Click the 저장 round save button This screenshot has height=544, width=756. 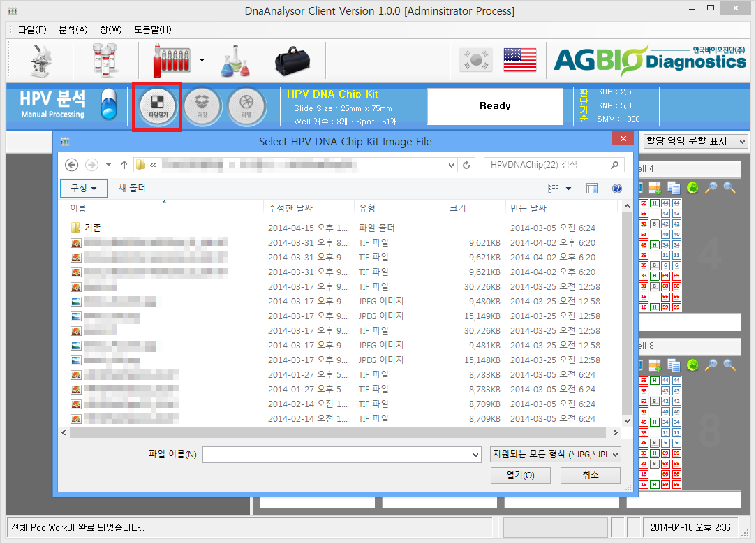coord(202,106)
